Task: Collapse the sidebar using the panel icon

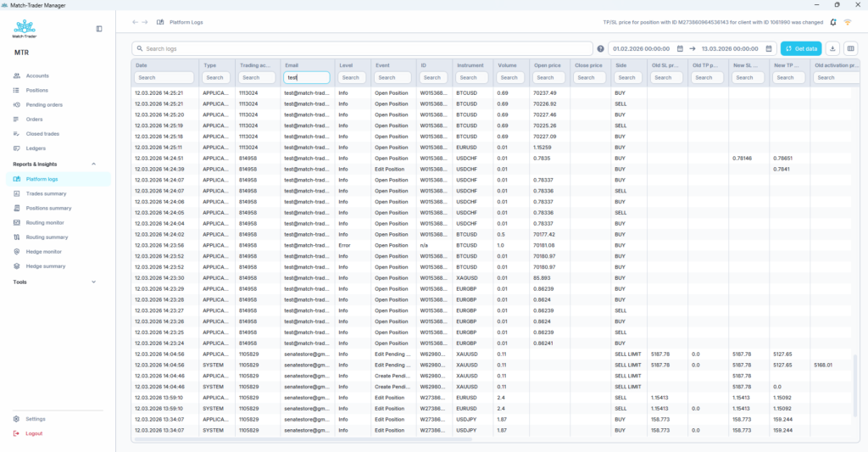Action: click(99, 29)
